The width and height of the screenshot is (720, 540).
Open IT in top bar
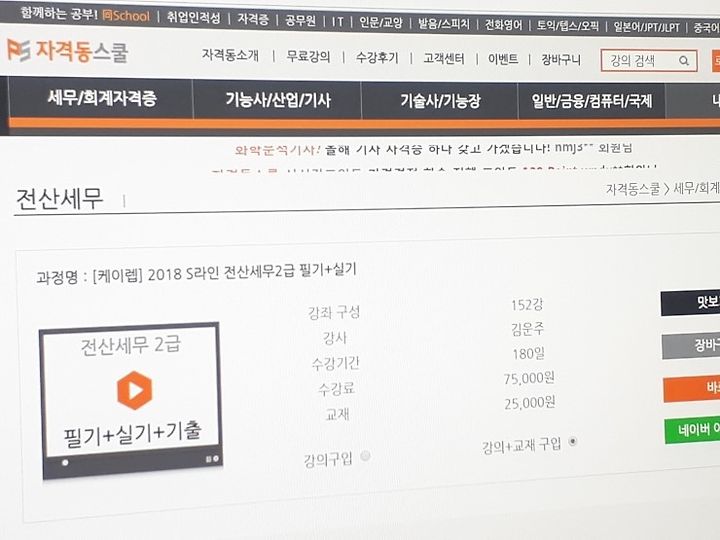click(x=338, y=22)
